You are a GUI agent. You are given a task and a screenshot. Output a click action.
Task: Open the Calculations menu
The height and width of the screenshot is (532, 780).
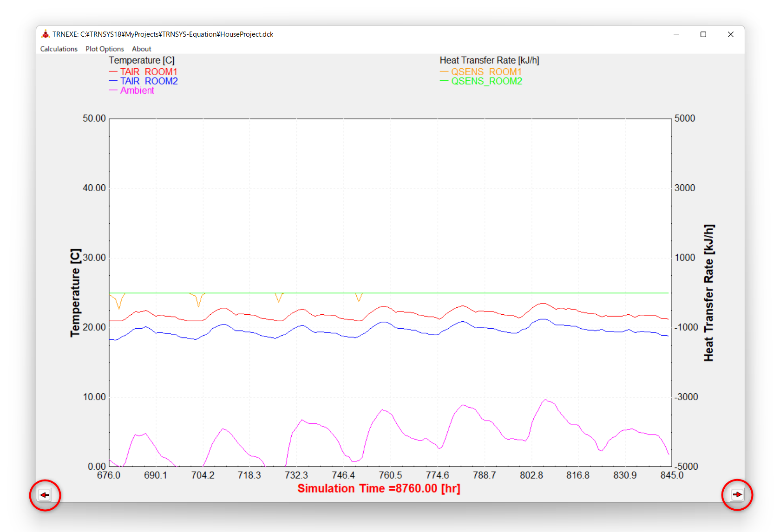59,49
